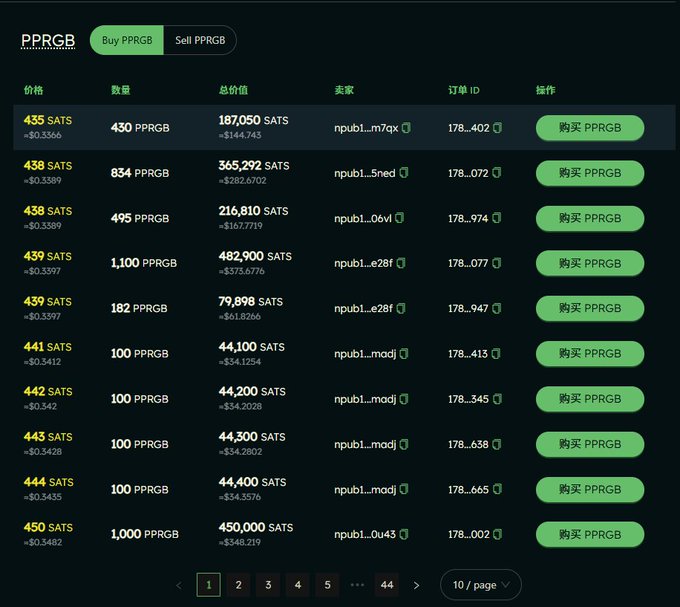Select total value 79,898 SATS
Screen dimensions: 680x607
pyautogui.click(x=251, y=301)
